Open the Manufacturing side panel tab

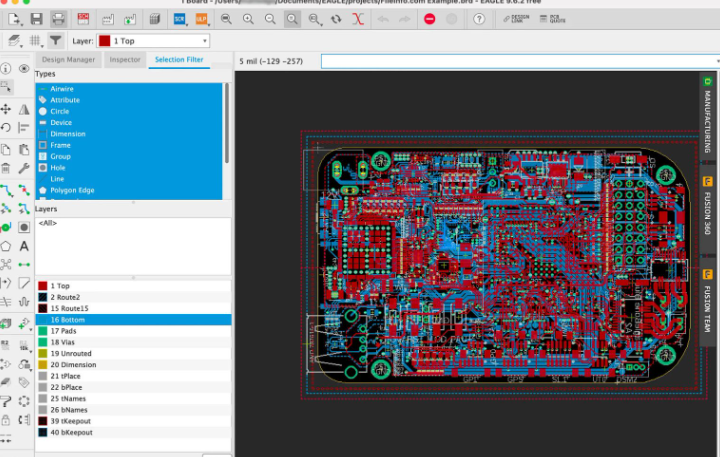(x=707, y=116)
